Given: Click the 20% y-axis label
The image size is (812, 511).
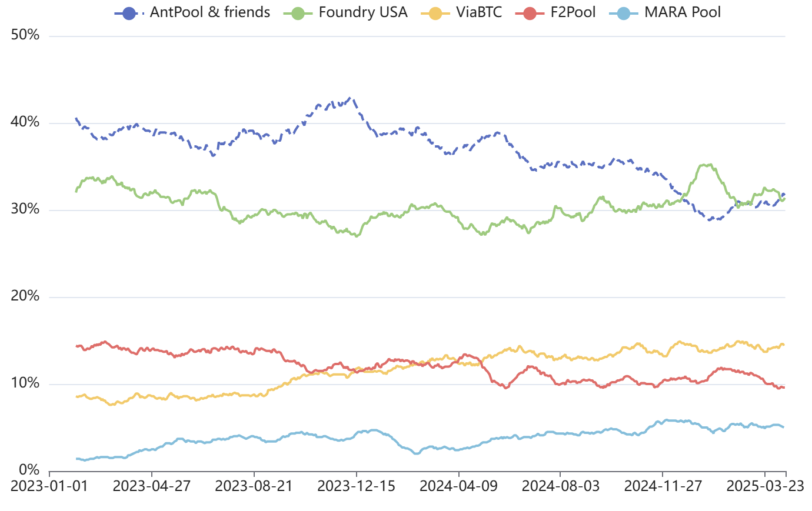Looking at the screenshot, I should pyautogui.click(x=25, y=296).
